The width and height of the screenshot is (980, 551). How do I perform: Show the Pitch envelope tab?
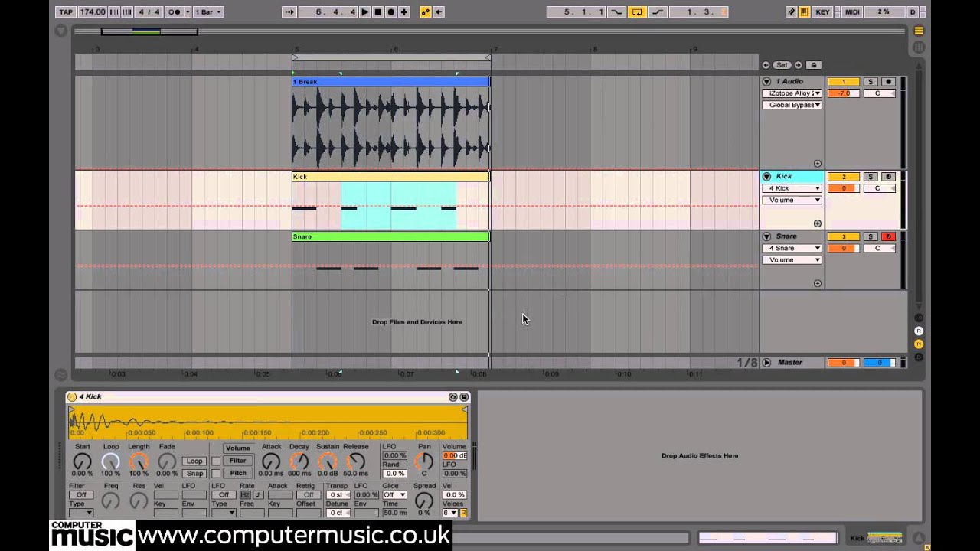point(237,473)
